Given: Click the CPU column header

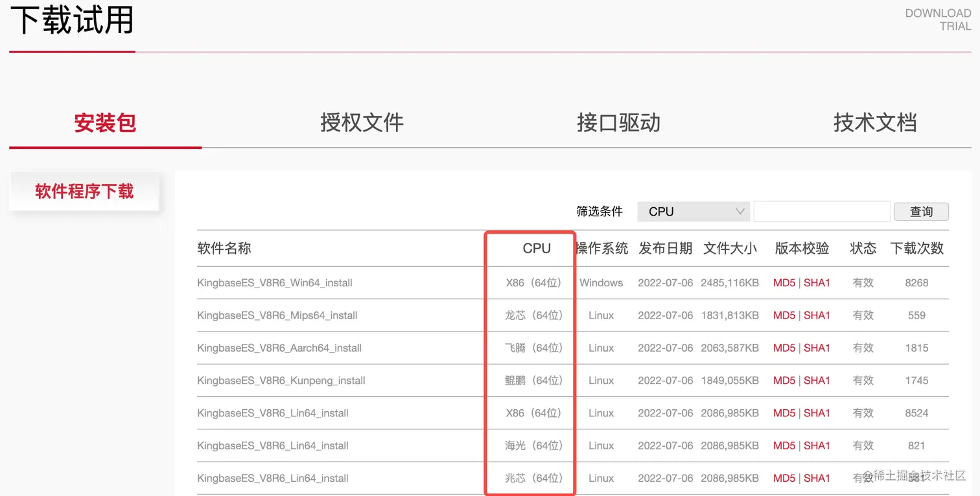Looking at the screenshot, I should coord(537,248).
